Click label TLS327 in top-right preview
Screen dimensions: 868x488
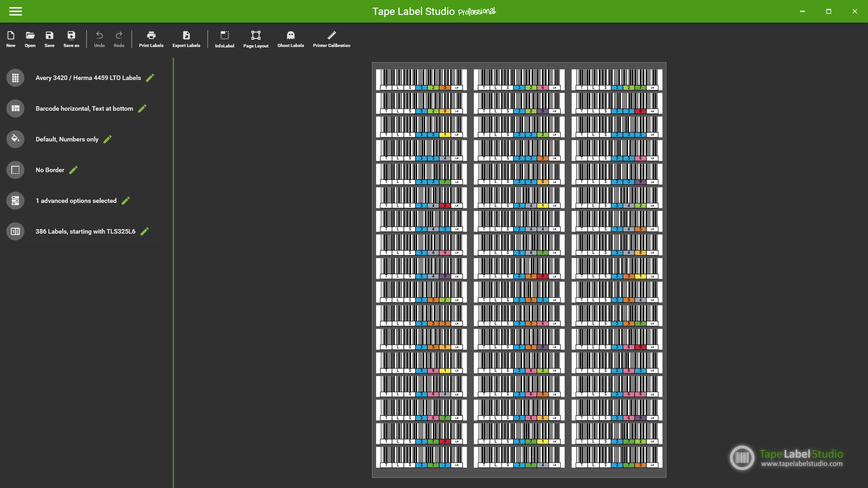tap(617, 80)
